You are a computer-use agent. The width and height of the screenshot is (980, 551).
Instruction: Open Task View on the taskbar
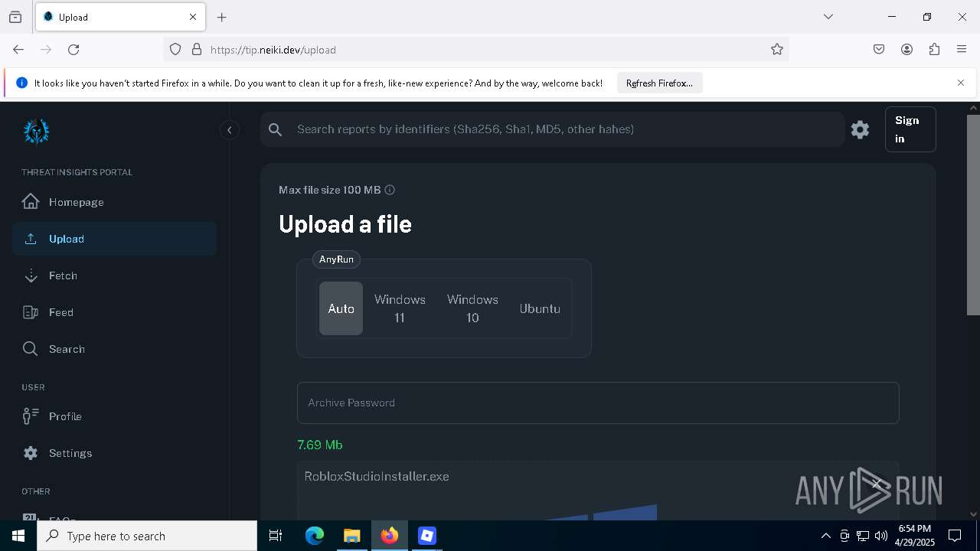click(276, 536)
